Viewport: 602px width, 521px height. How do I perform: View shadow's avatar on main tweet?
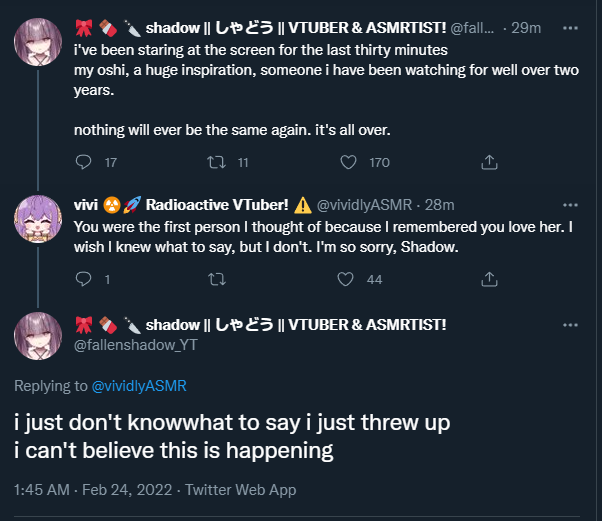[38, 337]
